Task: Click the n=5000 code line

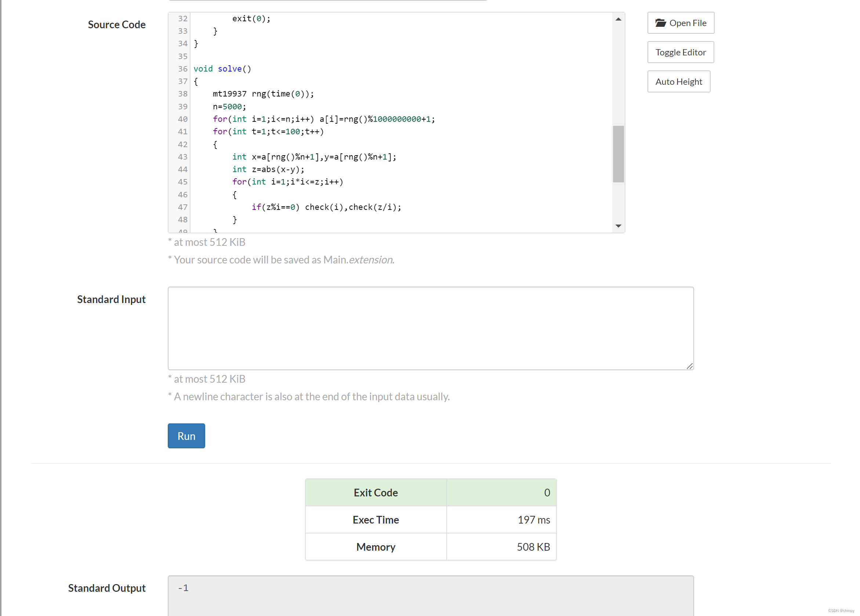Action: pyautogui.click(x=229, y=106)
